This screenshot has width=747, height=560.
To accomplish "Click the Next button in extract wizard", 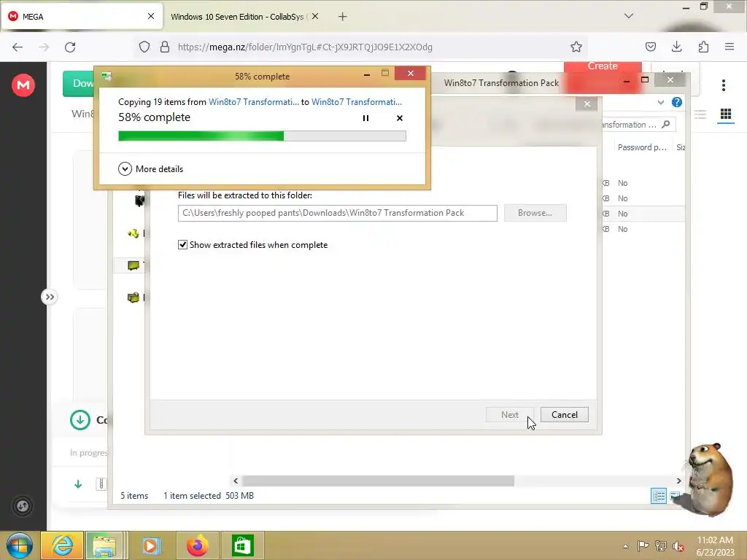I will point(509,415).
